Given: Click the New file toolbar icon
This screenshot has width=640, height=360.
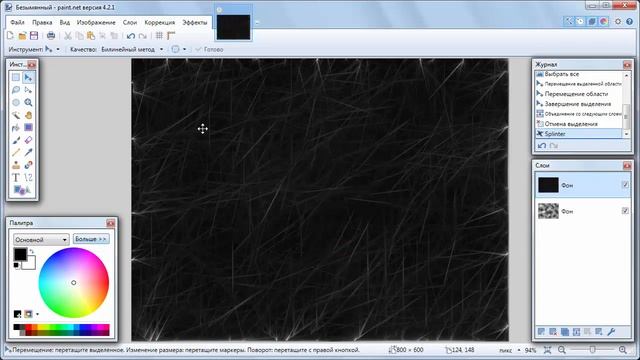Looking at the screenshot, I should tap(10, 36).
